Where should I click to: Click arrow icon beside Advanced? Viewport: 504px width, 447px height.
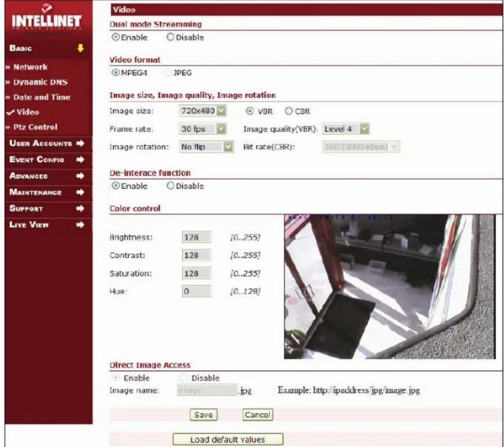tap(80, 176)
